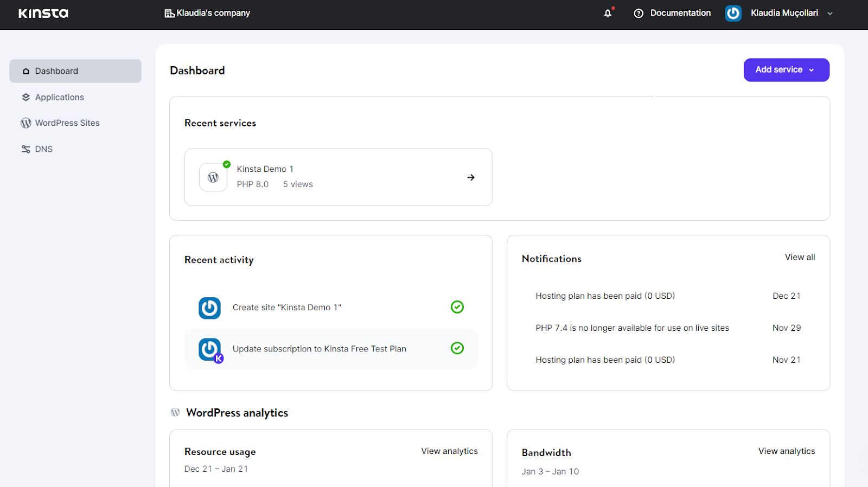Click success checkmark for Create site
This screenshot has height=487, width=868.
(x=457, y=307)
